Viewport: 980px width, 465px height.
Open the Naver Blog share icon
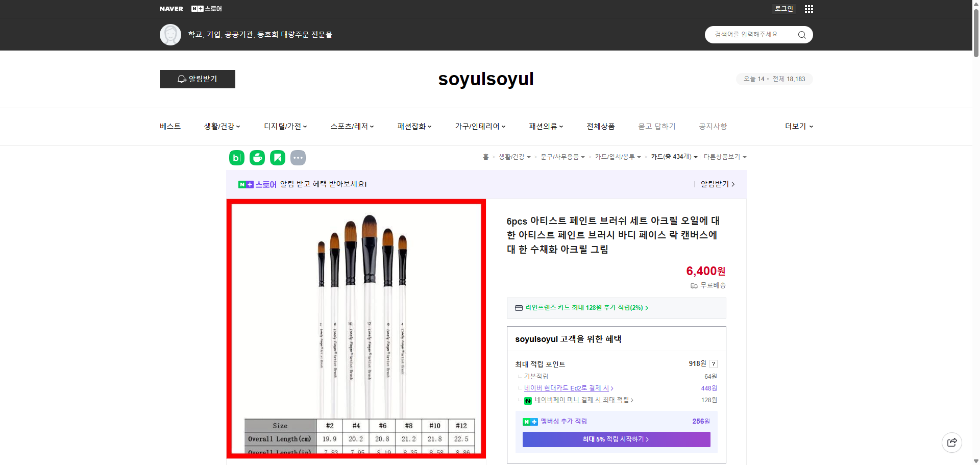pyautogui.click(x=236, y=158)
